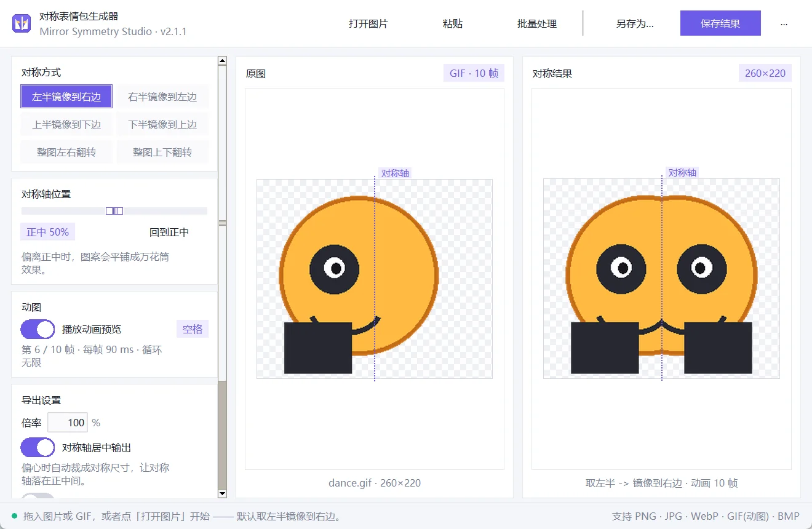This screenshot has width=812, height=529.
Task: Click 粘贴 in the top bar
Action: 453,23
